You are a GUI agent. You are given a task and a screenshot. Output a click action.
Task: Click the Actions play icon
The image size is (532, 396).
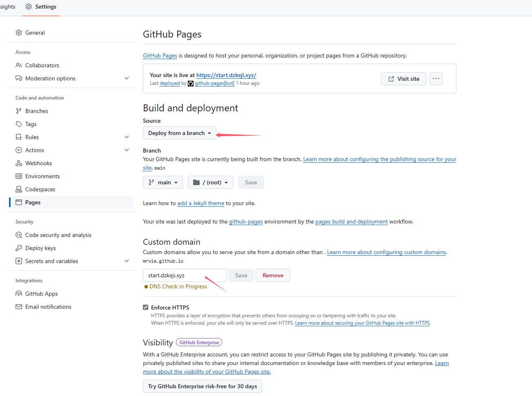(19, 150)
